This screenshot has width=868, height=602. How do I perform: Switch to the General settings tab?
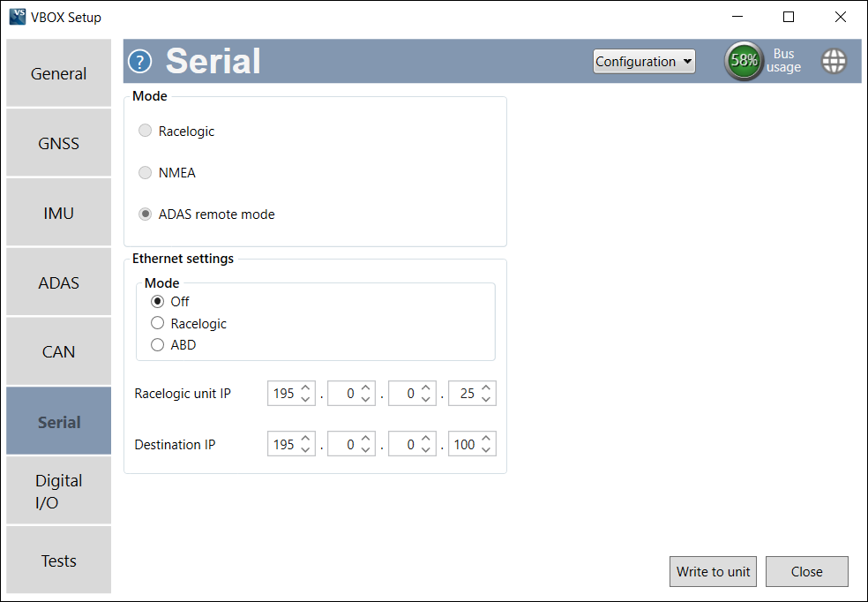58,73
